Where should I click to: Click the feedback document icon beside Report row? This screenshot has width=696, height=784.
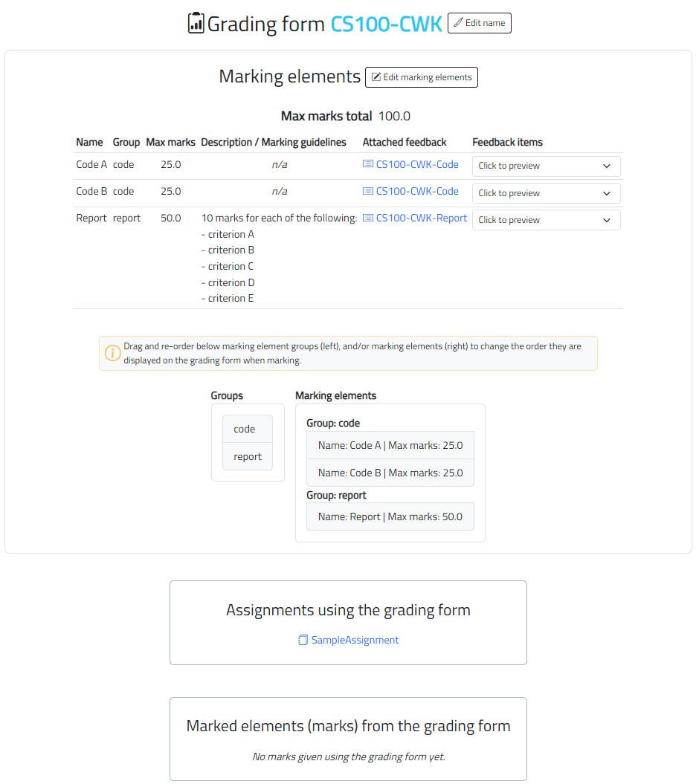pos(367,218)
